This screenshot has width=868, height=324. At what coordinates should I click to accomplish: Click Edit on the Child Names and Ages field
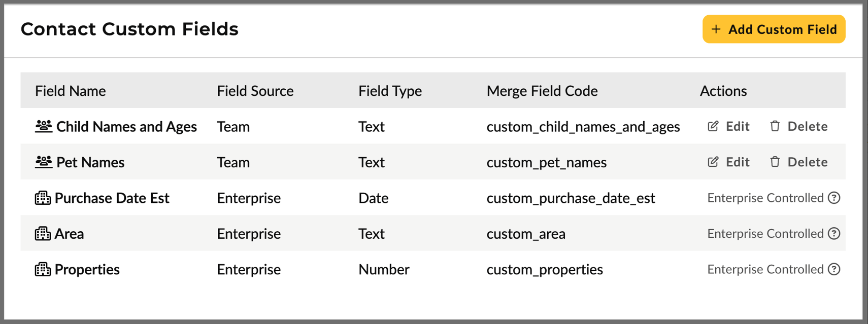click(x=737, y=126)
